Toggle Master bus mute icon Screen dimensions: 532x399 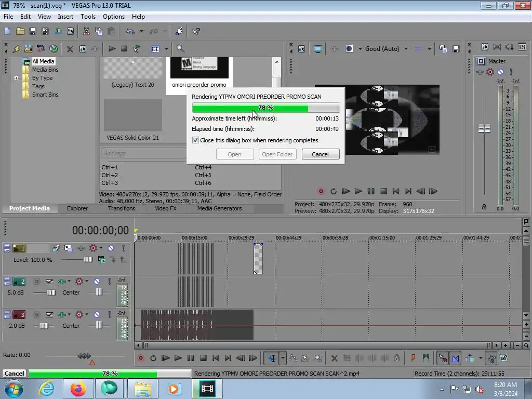point(500,72)
